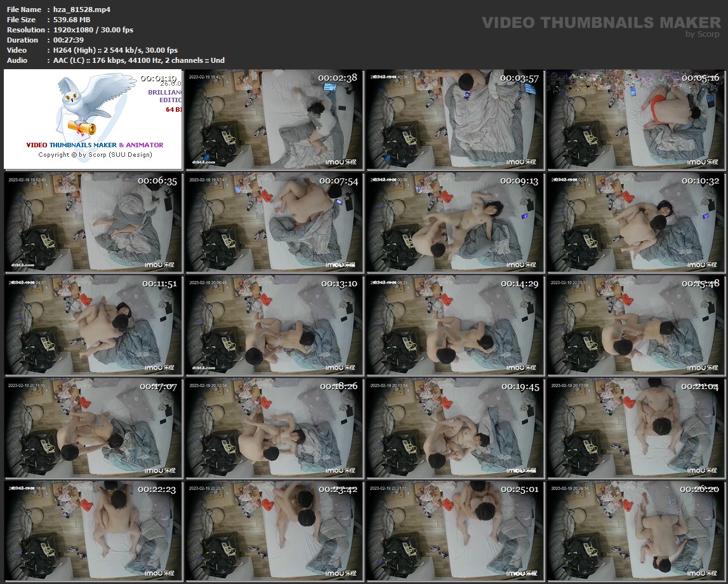This screenshot has height=584, width=728.
Task: Click the thumbnail labeled 00:06:35
Action: coord(93,222)
